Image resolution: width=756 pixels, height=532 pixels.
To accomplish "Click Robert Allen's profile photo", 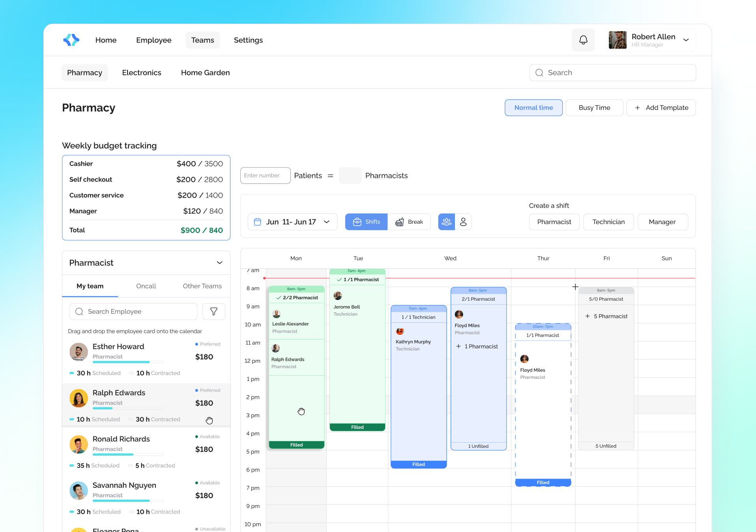I will [618, 40].
